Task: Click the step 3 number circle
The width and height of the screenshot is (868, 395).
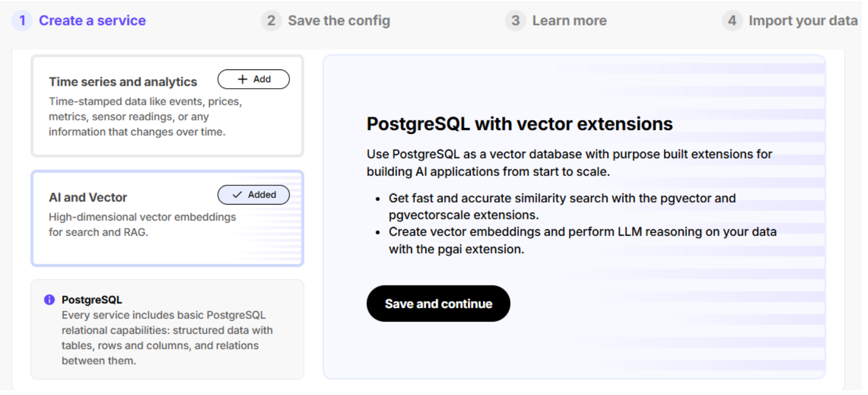Action: click(x=515, y=21)
